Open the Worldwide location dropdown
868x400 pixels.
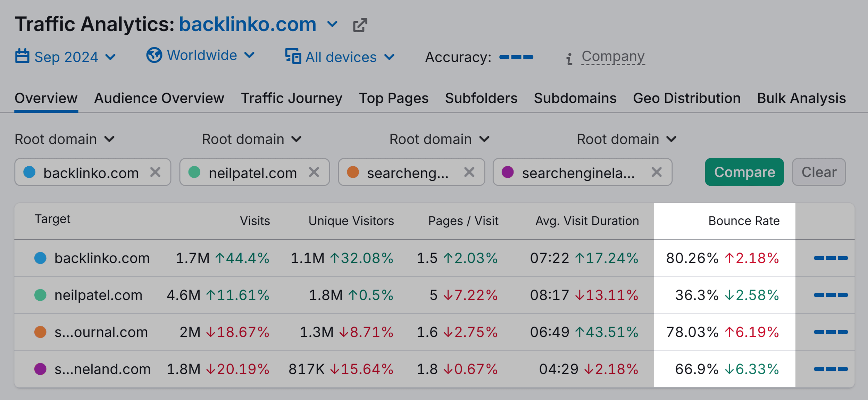201,55
